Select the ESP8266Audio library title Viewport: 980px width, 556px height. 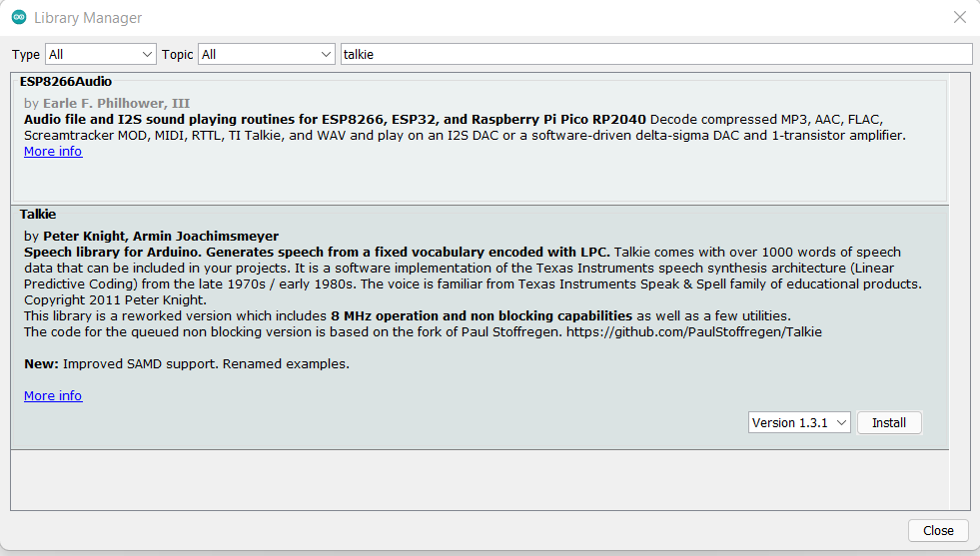click(x=66, y=81)
